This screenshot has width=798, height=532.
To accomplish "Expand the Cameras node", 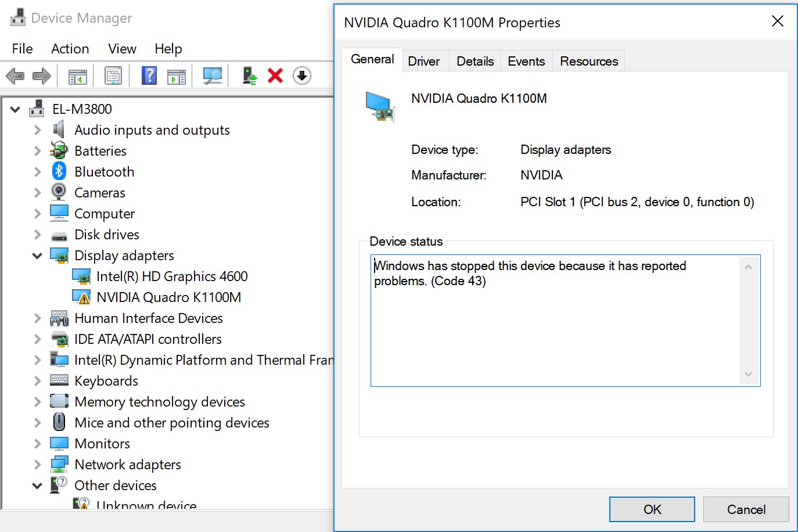I will pyautogui.click(x=38, y=193).
